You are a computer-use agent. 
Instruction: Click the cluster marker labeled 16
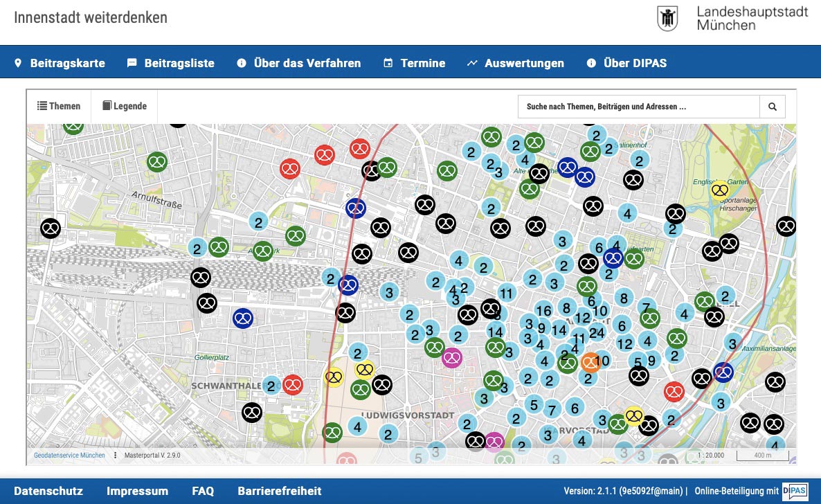(543, 311)
